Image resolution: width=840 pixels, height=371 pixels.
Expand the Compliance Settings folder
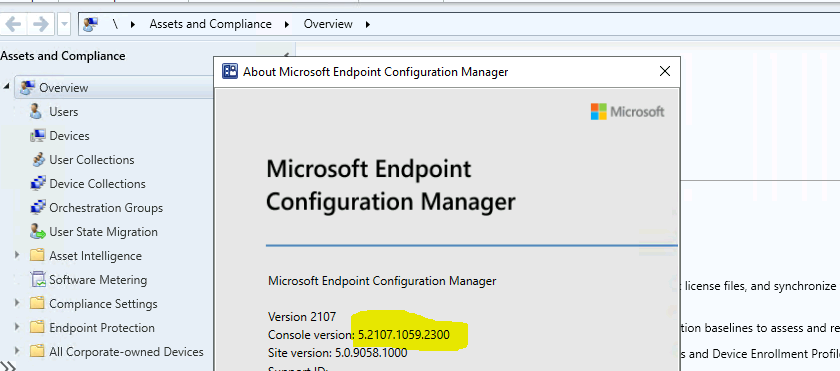[x=17, y=303]
